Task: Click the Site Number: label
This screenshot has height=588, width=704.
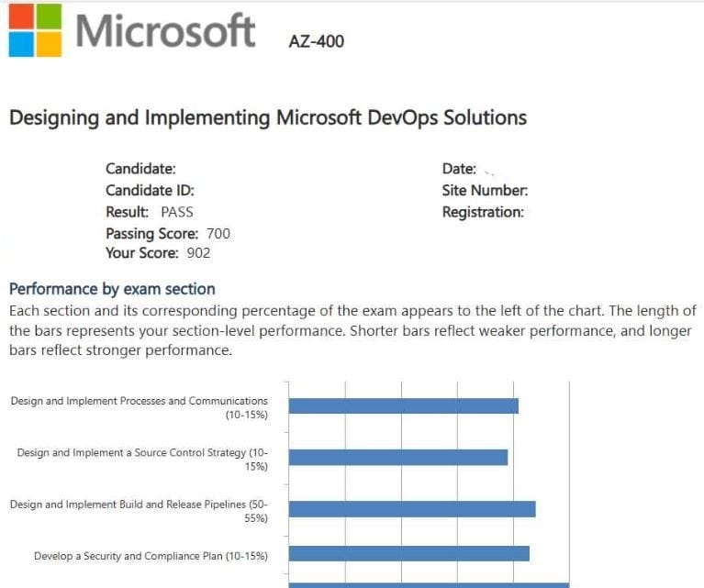Action: click(x=485, y=191)
